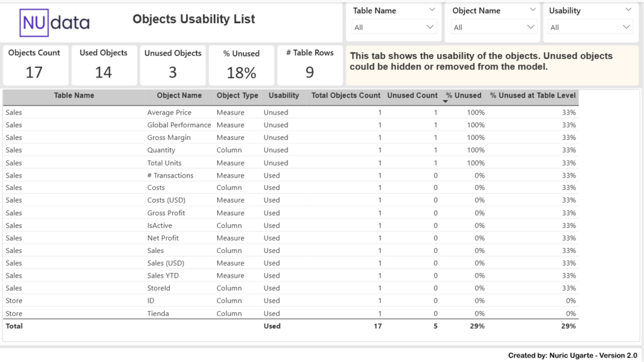
Task: Click the % Unused at Table Level header
Action: pyautogui.click(x=533, y=96)
